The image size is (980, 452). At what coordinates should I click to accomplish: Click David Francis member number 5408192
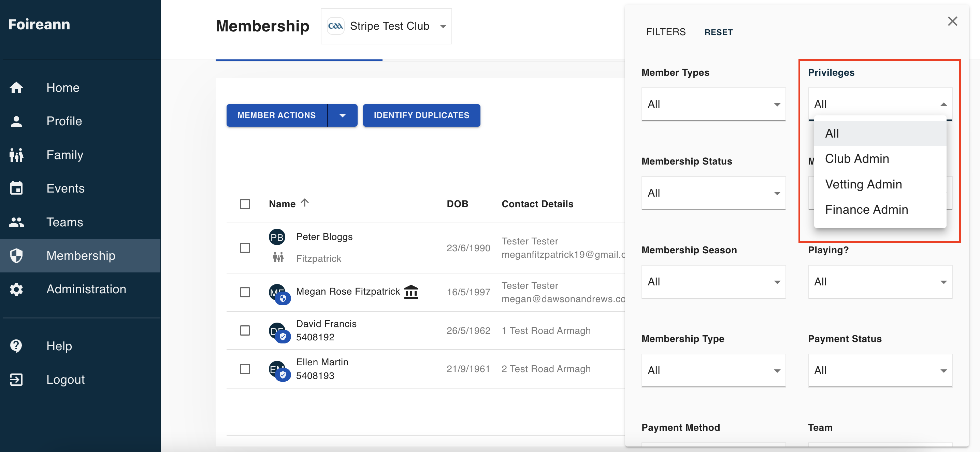[315, 337]
